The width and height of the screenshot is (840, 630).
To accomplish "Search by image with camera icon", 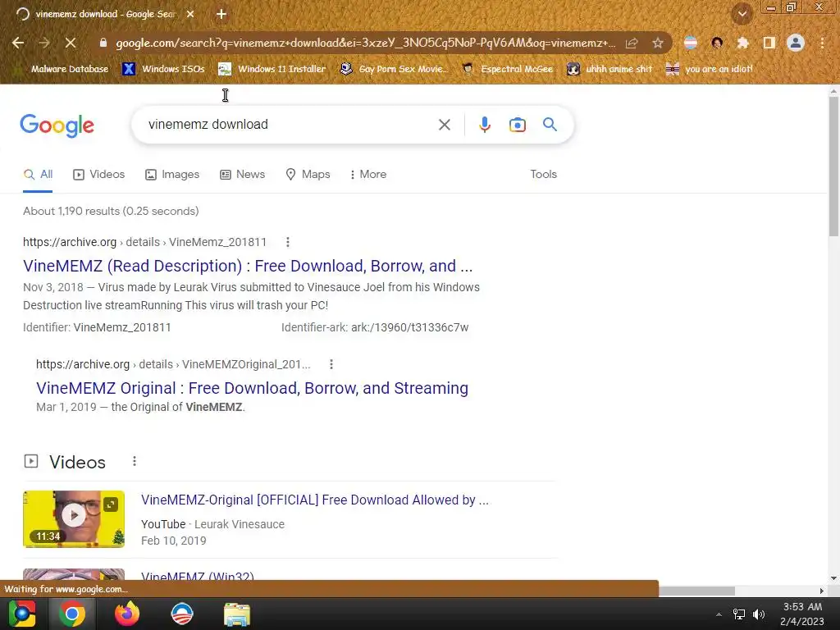I will click(x=517, y=125).
